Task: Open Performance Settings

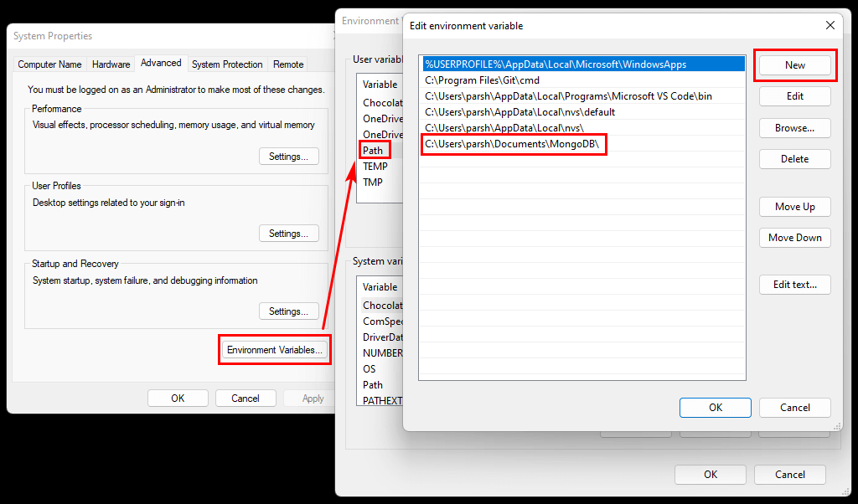Action: coord(288,156)
